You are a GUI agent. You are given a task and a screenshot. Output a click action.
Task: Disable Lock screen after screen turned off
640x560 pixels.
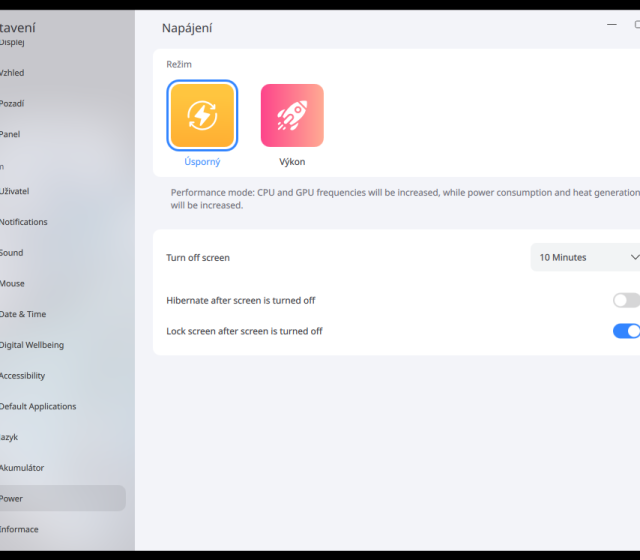pyautogui.click(x=626, y=331)
